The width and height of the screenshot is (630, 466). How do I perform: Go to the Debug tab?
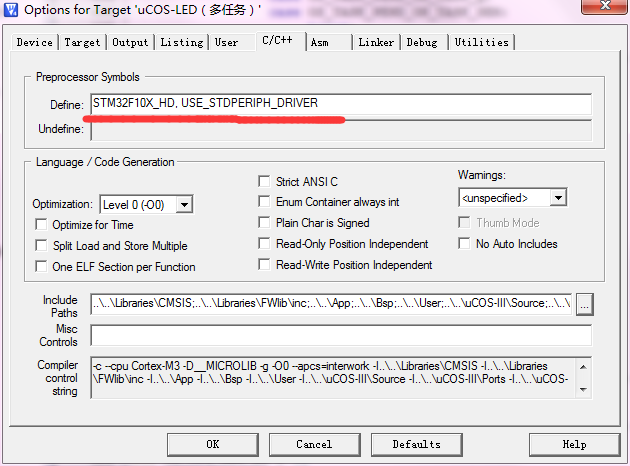click(x=422, y=42)
